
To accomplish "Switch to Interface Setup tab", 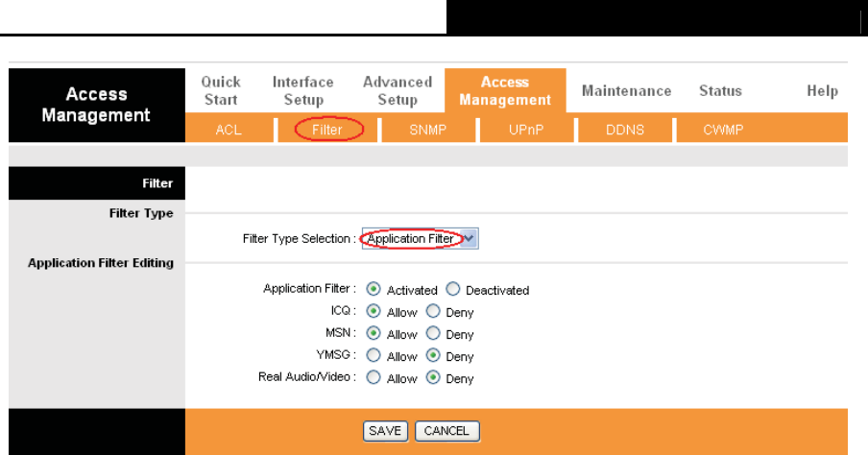I will pyautogui.click(x=302, y=91).
